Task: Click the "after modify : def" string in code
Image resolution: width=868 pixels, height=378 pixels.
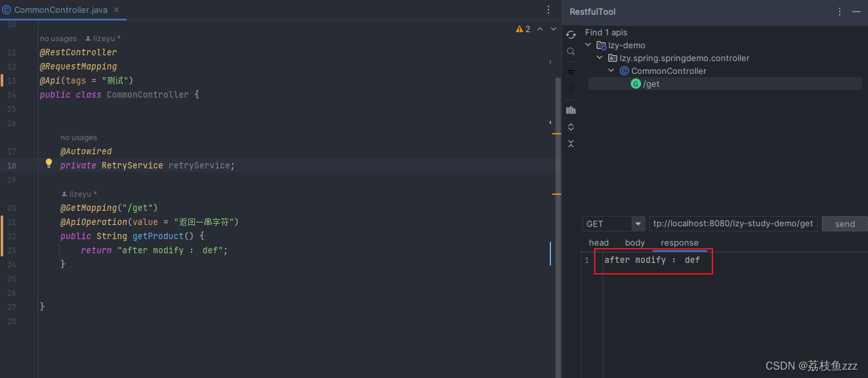Action: [170, 250]
